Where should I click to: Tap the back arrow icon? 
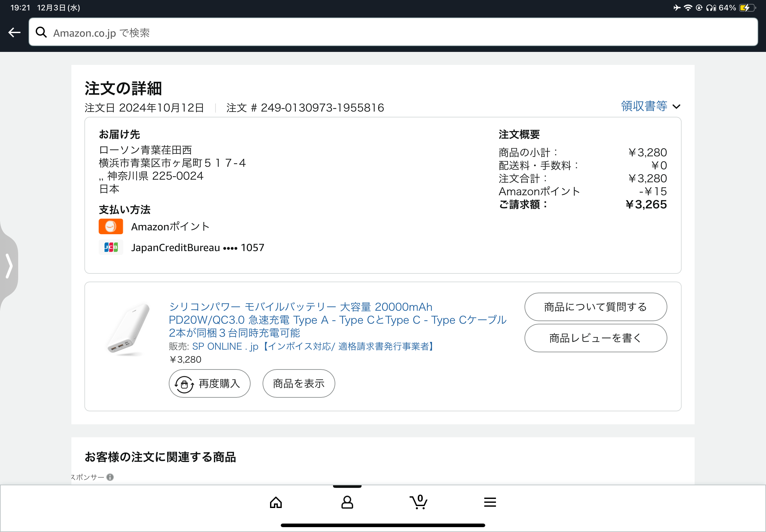[14, 32]
